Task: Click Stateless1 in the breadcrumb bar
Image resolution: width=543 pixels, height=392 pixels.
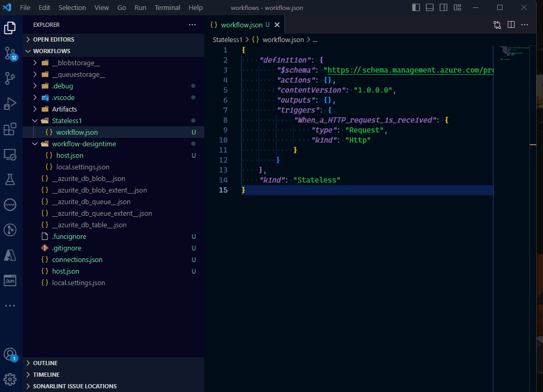Action: point(227,39)
